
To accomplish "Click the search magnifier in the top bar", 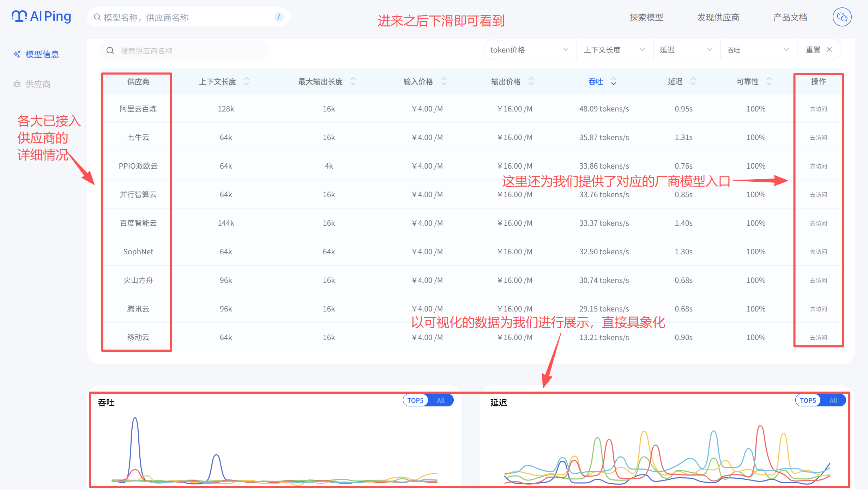I will click(x=97, y=17).
